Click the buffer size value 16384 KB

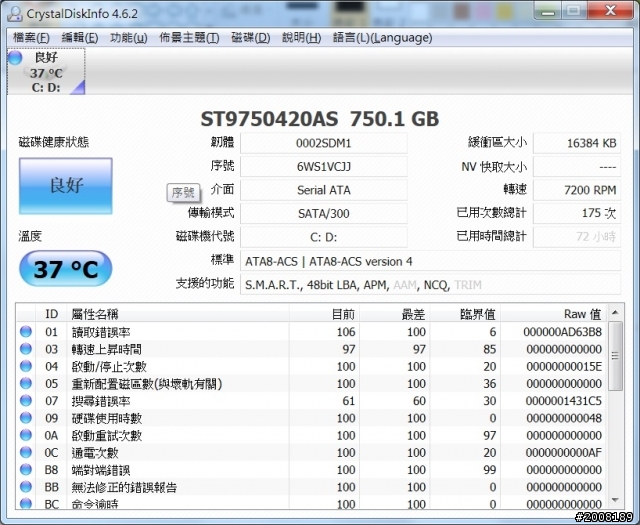[x=577, y=143]
